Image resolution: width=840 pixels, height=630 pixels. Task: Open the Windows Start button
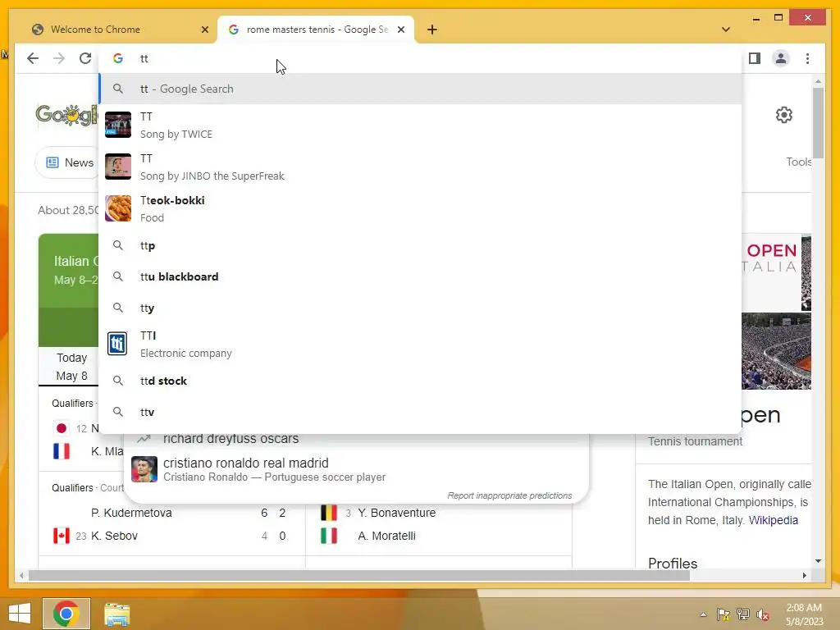tap(20, 614)
